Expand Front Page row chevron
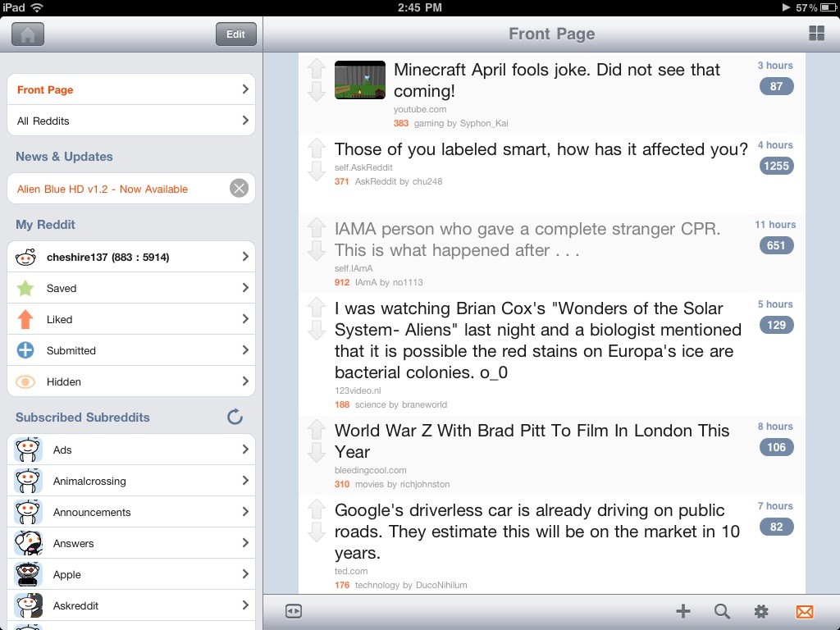The width and height of the screenshot is (840, 630). 245,89
